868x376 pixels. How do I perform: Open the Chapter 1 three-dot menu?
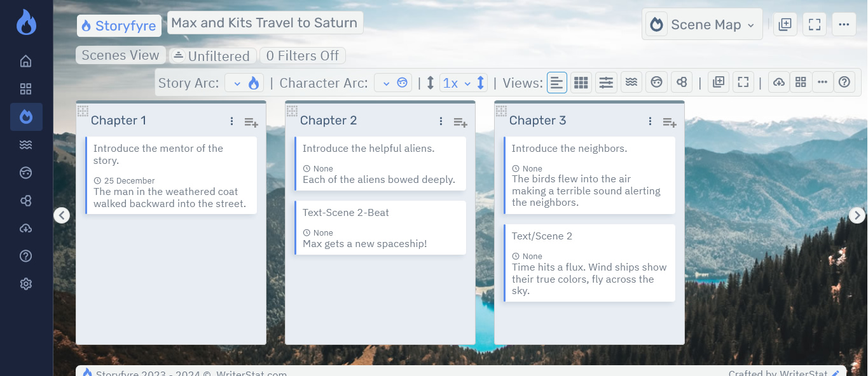point(231,121)
